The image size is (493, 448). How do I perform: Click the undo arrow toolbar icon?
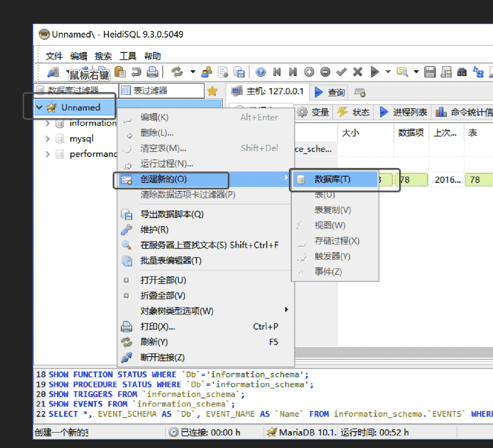136,72
